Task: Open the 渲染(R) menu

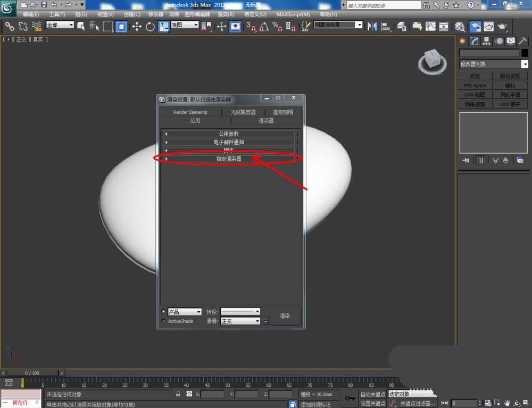Action: click(x=226, y=14)
